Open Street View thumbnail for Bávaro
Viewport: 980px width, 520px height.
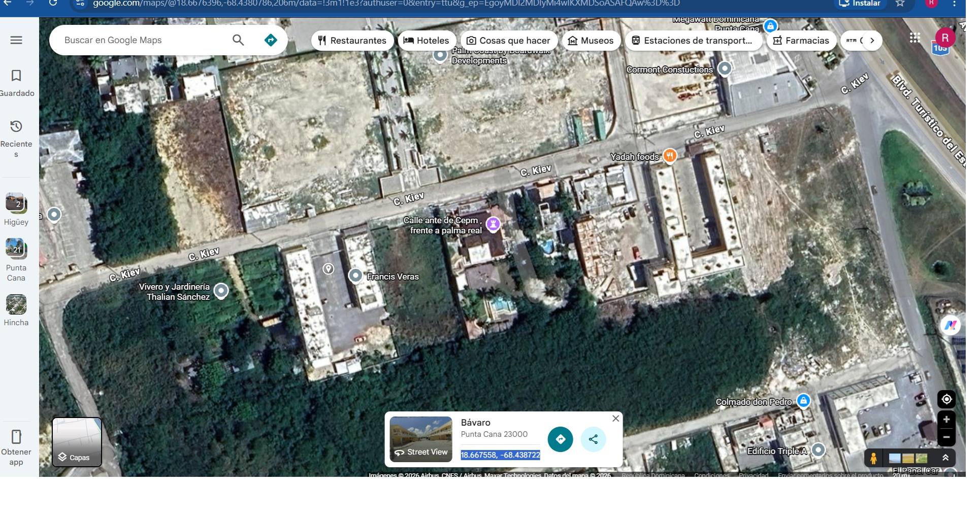tap(421, 439)
